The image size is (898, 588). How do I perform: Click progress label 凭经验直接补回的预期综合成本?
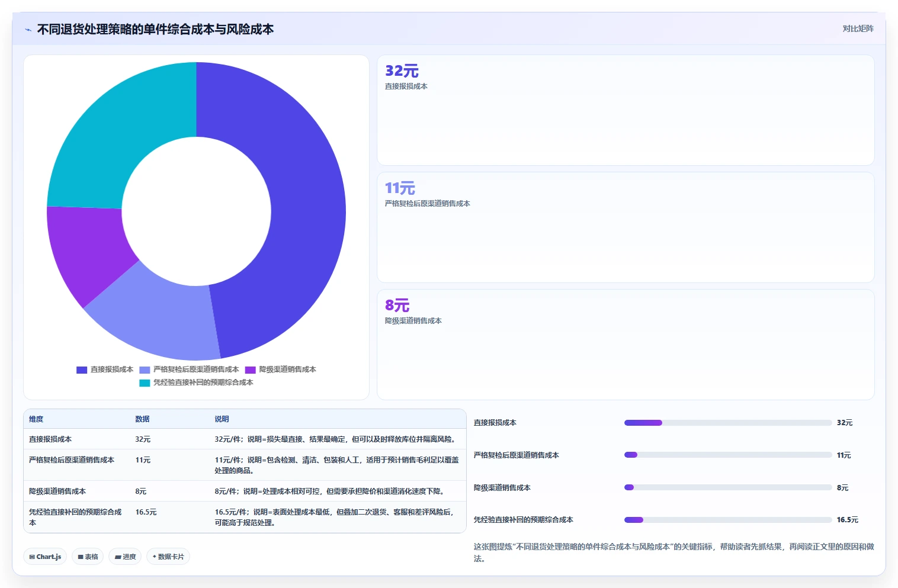(x=524, y=520)
